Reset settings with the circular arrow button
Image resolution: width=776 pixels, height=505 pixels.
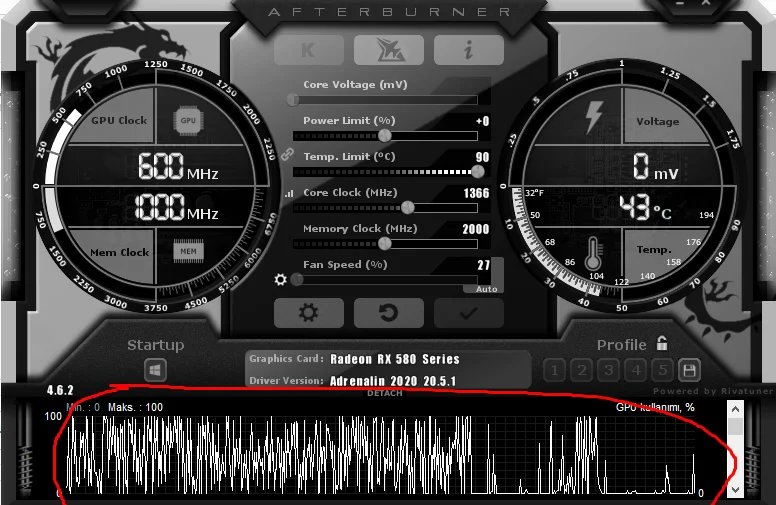click(x=389, y=312)
